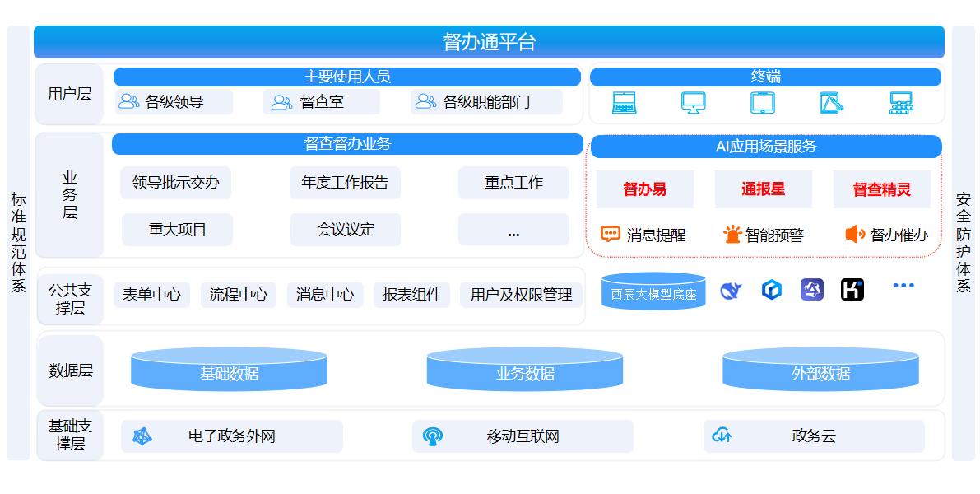Viewport: 980px width, 494px height.
Task: Click the 消息提醒 chat bubble icon
Action: pyautogui.click(x=610, y=235)
